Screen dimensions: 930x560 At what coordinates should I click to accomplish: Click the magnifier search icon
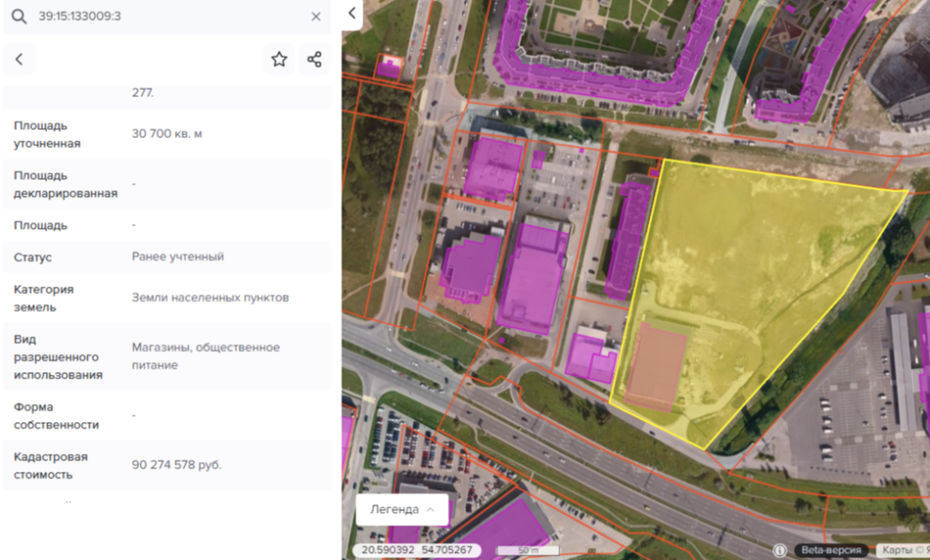18,16
